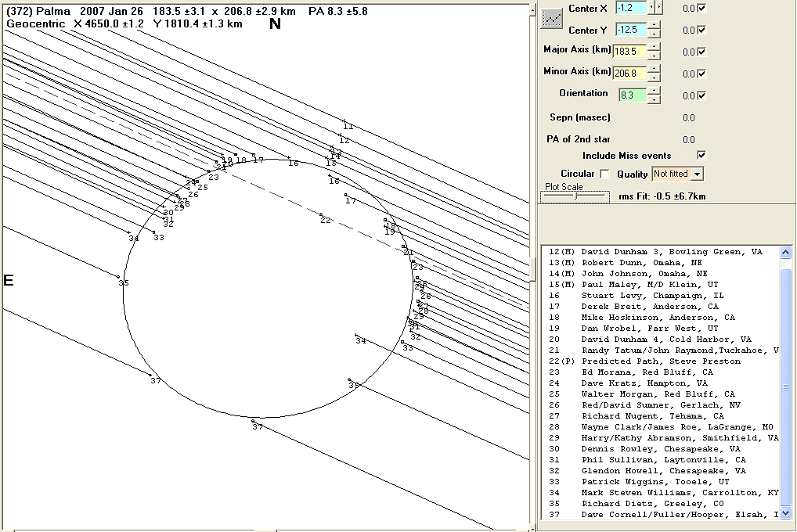Toggle the Orientation fit checkbox

(702, 95)
